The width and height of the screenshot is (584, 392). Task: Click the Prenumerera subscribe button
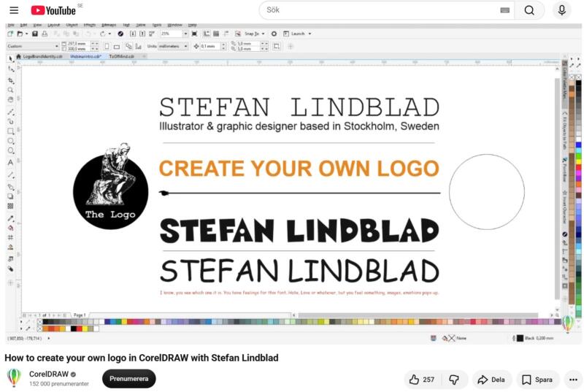[129, 379]
